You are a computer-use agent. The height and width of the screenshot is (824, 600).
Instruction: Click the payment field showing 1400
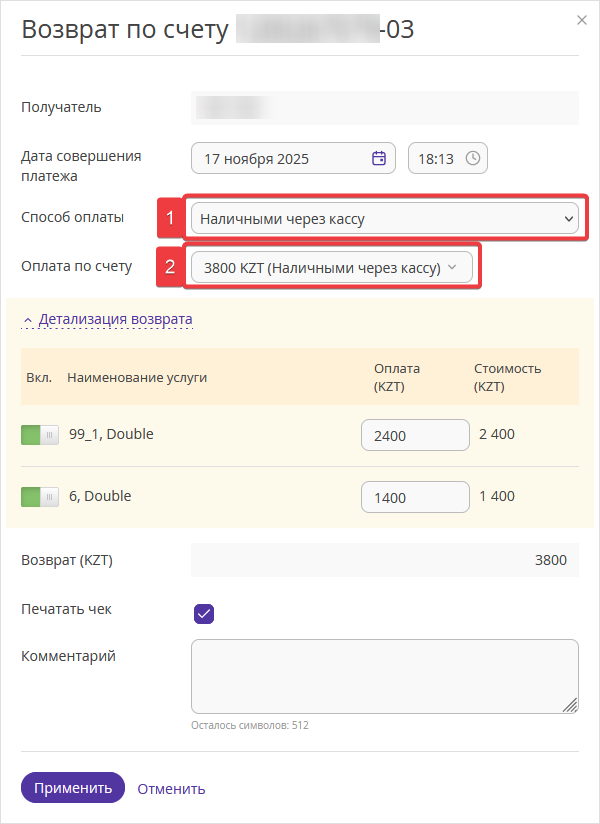415,496
